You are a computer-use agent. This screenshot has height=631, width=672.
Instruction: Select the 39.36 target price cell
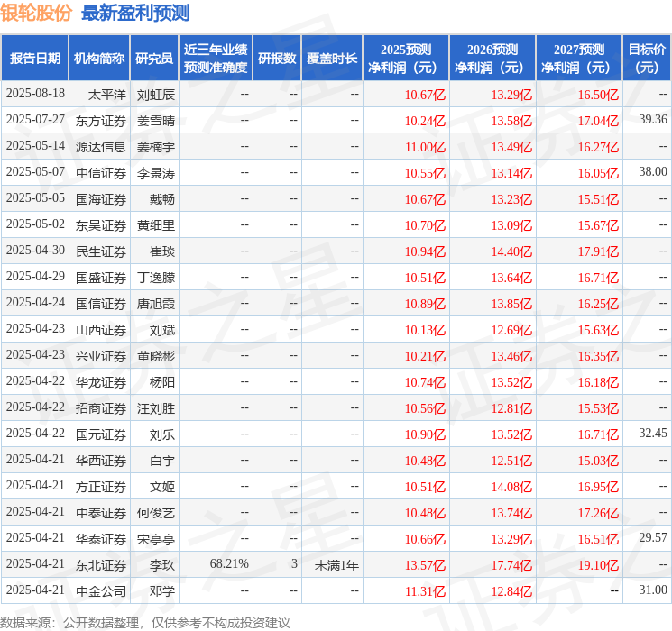[653, 120]
